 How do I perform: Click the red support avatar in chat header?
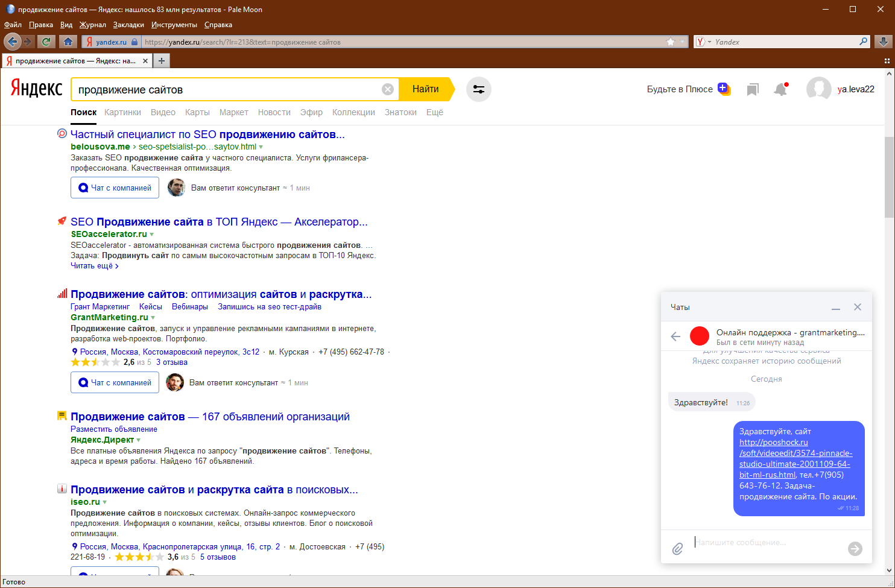[700, 336]
